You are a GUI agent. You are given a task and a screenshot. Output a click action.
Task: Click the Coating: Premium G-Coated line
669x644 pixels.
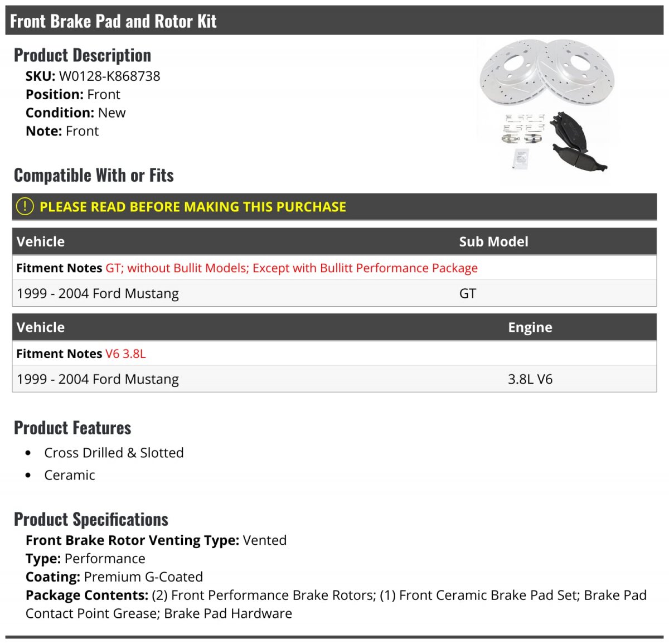click(114, 577)
